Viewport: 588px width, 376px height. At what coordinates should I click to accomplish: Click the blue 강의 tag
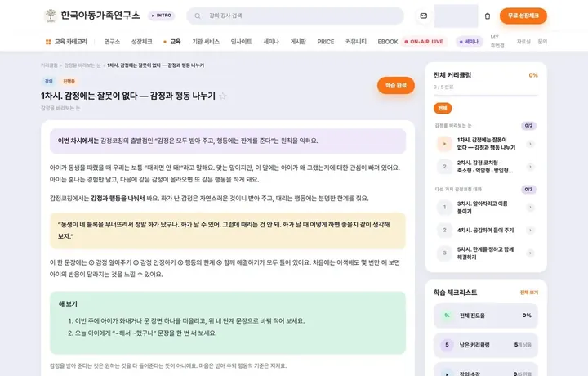(49, 82)
